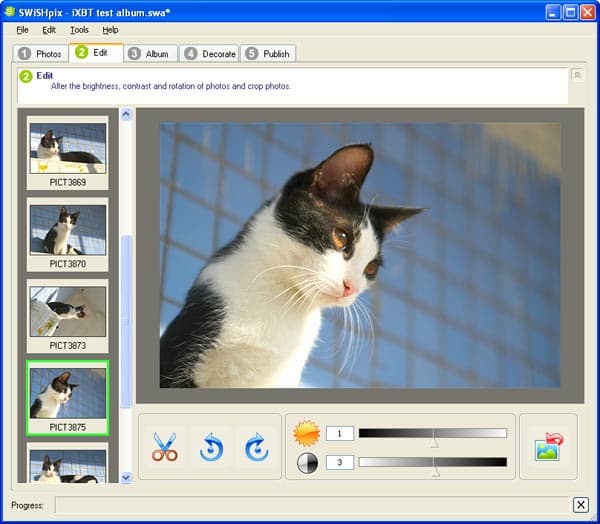Open the Edit menu
This screenshot has height=524, width=600.
(49, 30)
